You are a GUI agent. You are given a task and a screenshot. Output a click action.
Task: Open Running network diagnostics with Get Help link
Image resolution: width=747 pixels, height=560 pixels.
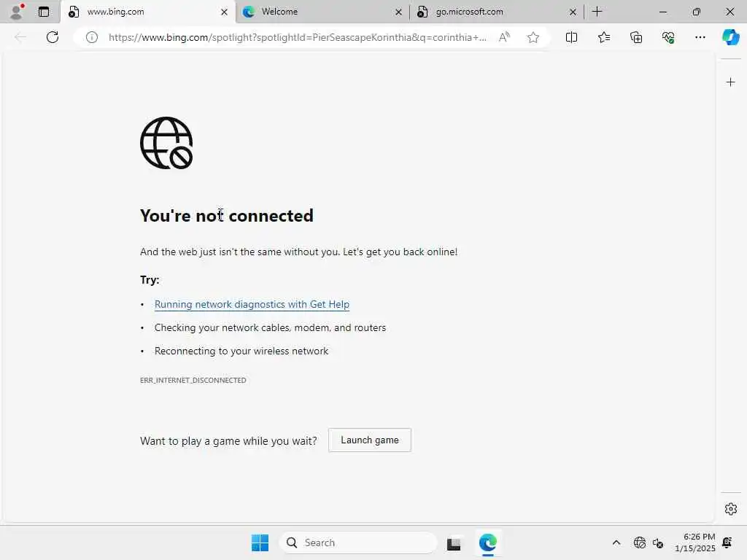click(252, 304)
